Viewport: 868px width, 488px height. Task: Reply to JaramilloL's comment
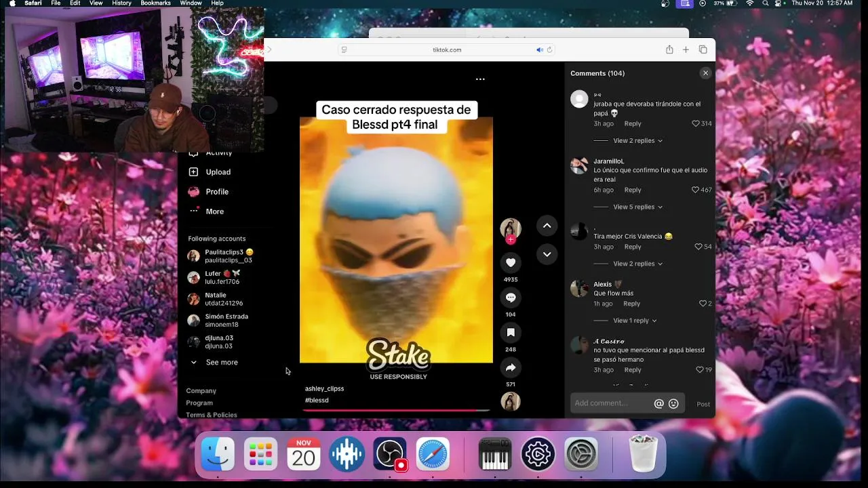633,190
